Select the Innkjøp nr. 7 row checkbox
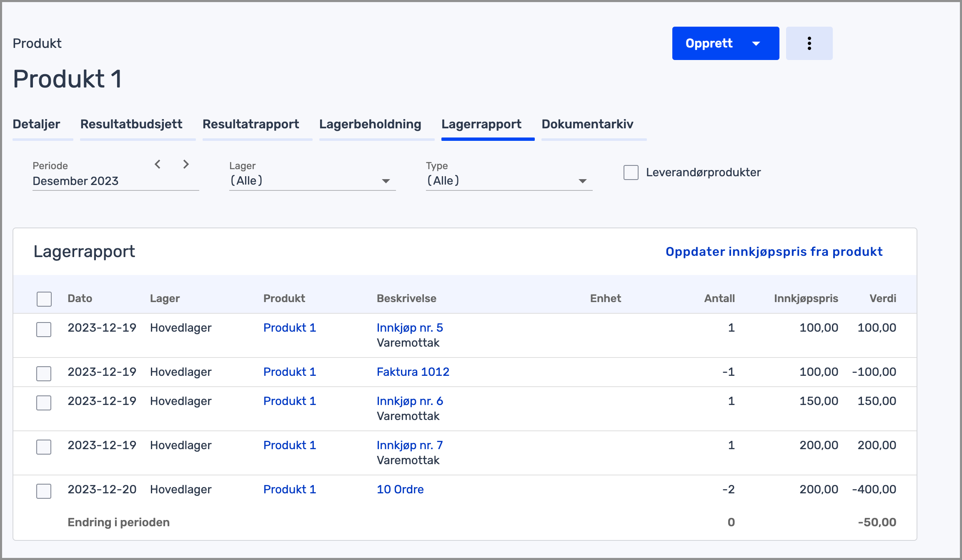Viewport: 962px width, 560px height. click(x=44, y=447)
